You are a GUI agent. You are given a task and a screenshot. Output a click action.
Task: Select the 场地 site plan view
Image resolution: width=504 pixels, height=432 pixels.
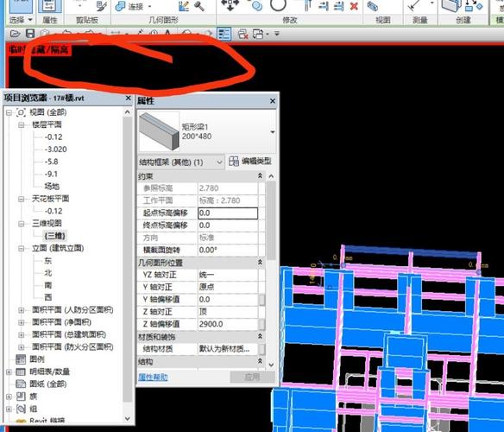pos(52,187)
